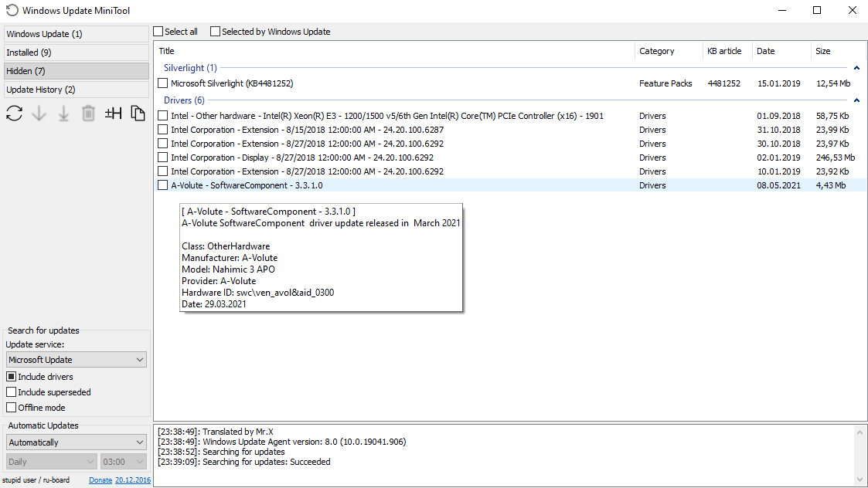
Task: Switch to the Installed (9) tab
Action: point(77,53)
